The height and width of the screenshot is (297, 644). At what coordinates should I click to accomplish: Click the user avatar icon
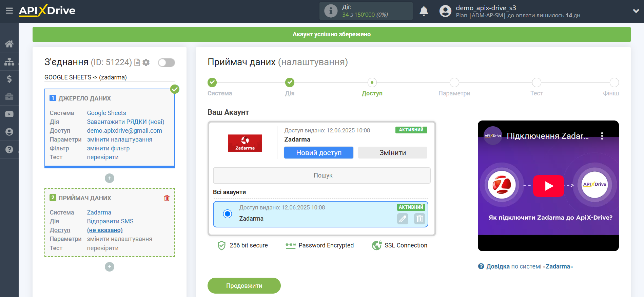click(445, 11)
